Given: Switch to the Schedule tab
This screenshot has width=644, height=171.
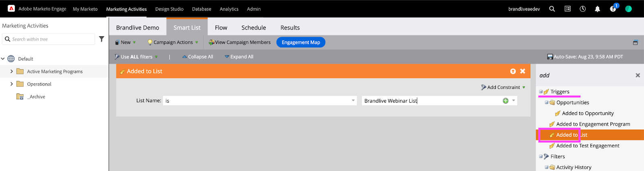Looking at the screenshot, I should click(x=254, y=28).
